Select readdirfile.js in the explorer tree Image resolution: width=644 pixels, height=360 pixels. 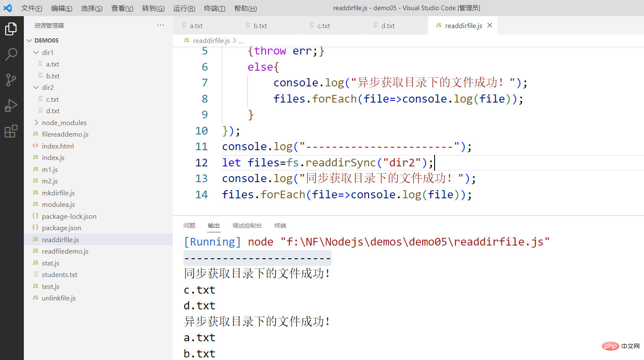(x=98, y=240)
